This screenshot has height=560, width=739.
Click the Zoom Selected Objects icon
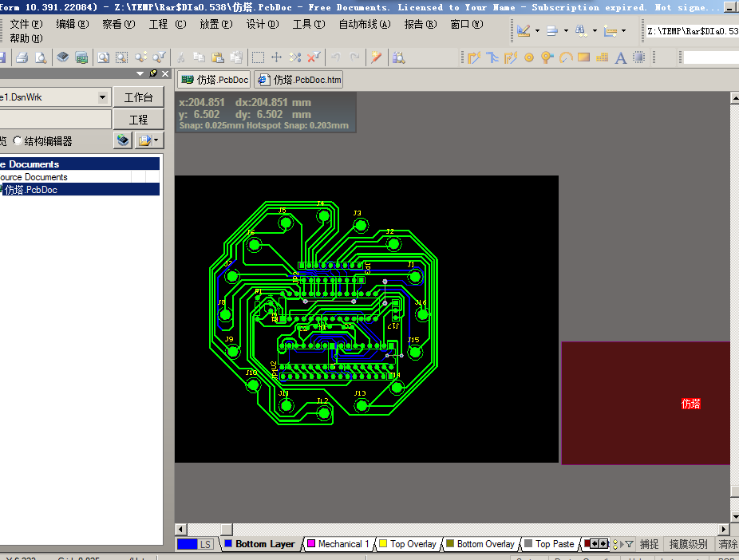(x=141, y=57)
